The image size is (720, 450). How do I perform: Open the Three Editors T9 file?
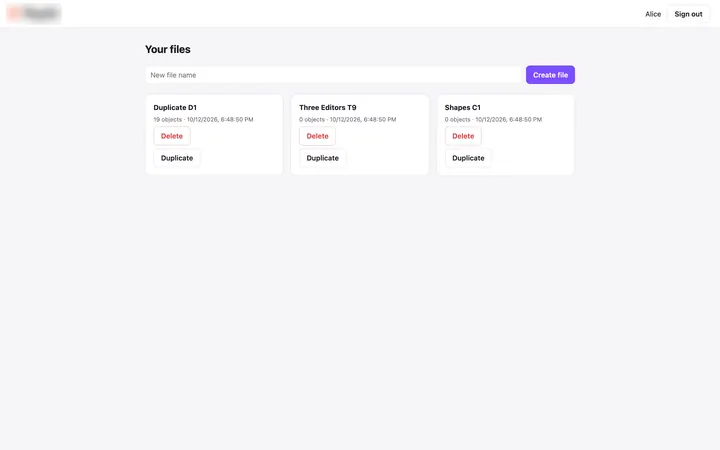tap(327, 107)
